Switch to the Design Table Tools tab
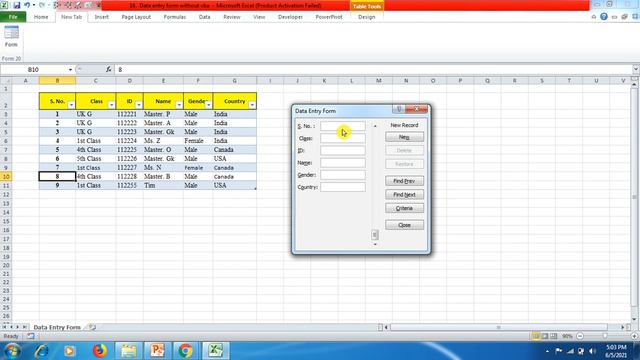The width and height of the screenshot is (640, 360). [x=367, y=17]
